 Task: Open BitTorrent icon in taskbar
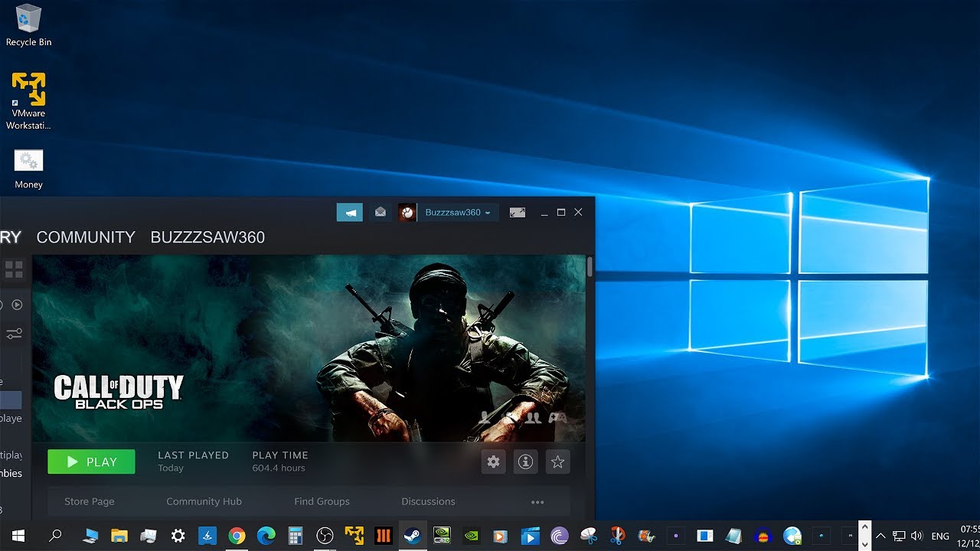tap(559, 536)
